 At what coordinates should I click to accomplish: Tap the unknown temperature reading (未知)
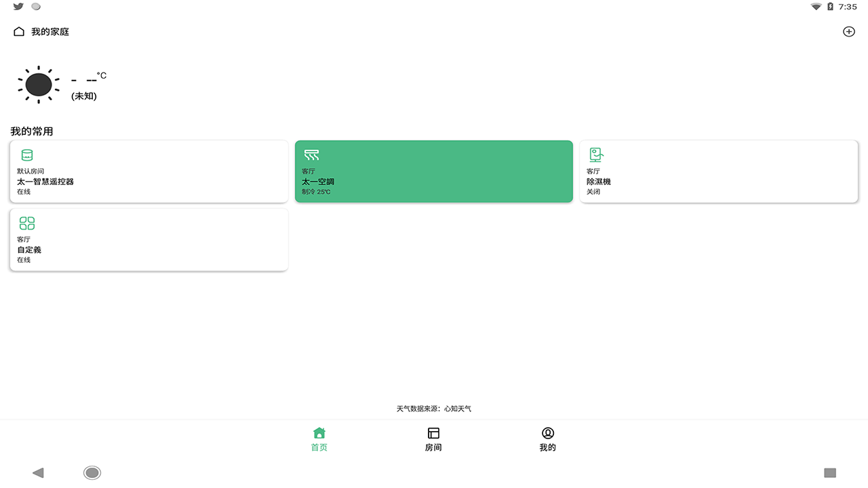(x=84, y=96)
